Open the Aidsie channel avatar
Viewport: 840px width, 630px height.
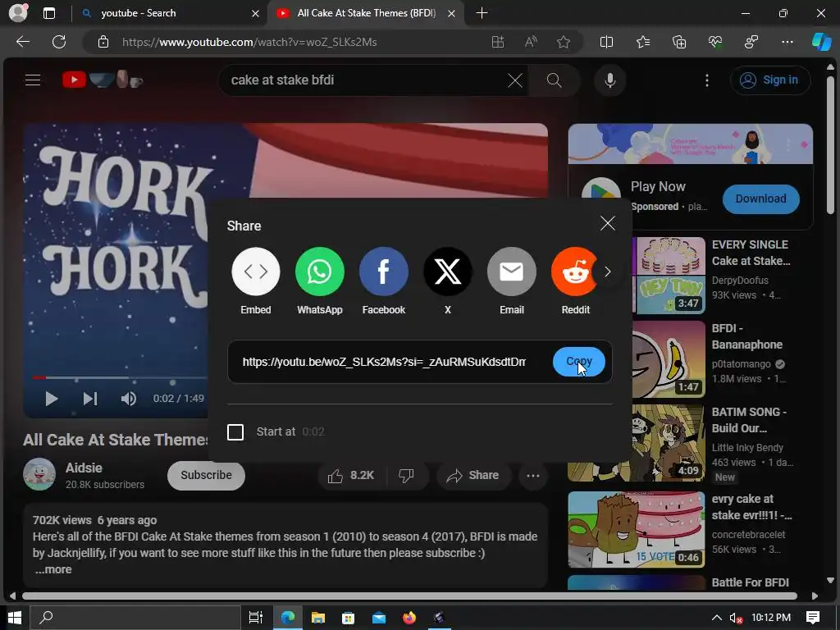(x=39, y=474)
